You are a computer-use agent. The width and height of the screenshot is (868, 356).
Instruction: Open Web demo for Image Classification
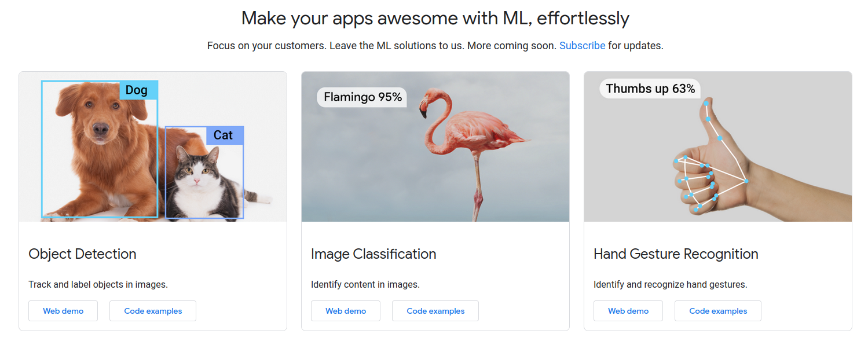pos(346,311)
